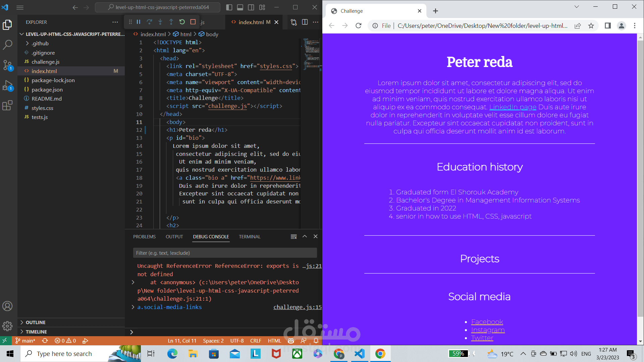Viewport: 644px width, 362px height.
Task: Open Run and Debug view
Action: [7, 85]
